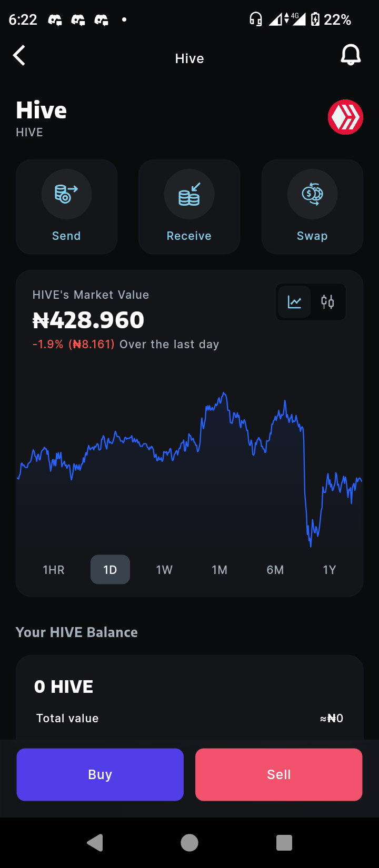Tap the Send coins icon
The height and width of the screenshot is (868, 379).
(x=66, y=194)
